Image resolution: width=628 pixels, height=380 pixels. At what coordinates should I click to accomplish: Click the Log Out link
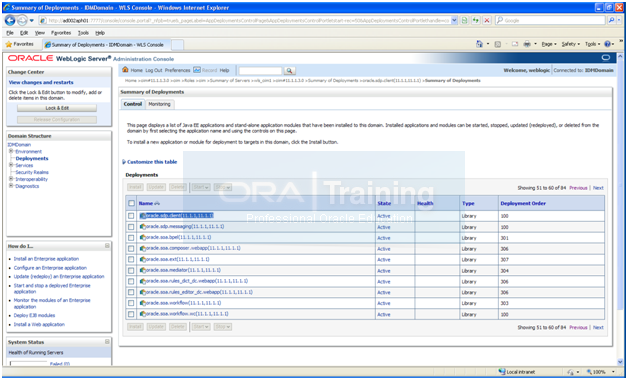pyautogui.click(x=154, y=70)
